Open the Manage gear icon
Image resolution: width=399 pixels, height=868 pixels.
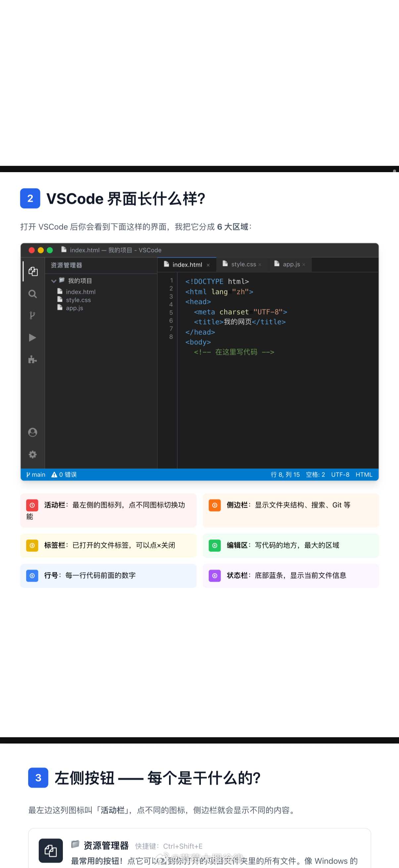coord(33,455)
